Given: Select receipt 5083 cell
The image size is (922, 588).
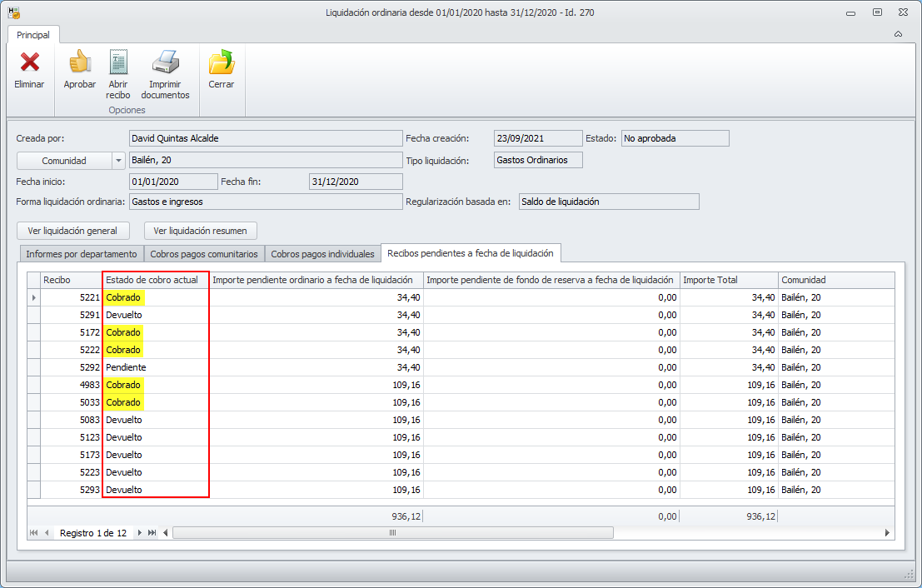Looking at the screenshot, I should click(x=71, y=420).
